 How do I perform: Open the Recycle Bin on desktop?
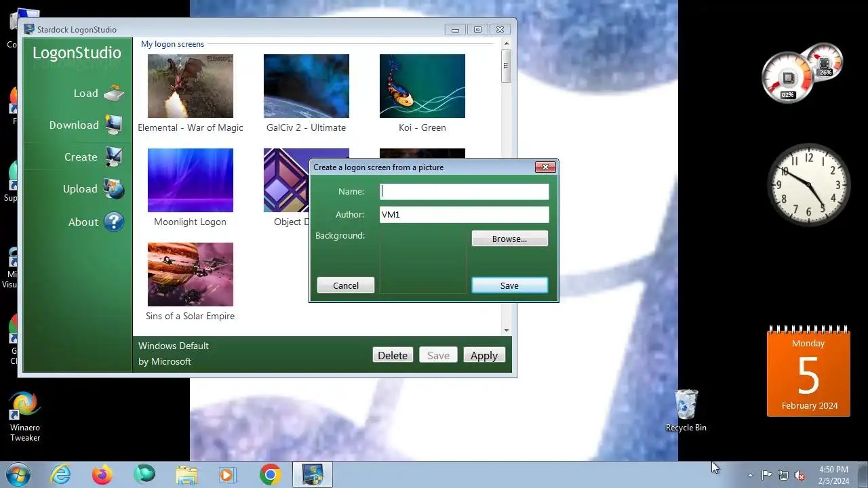tap(686, 410)
